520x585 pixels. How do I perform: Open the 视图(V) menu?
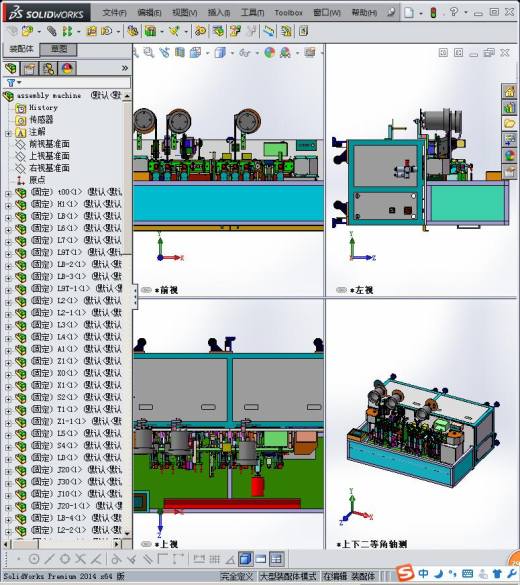click(185, 13)
